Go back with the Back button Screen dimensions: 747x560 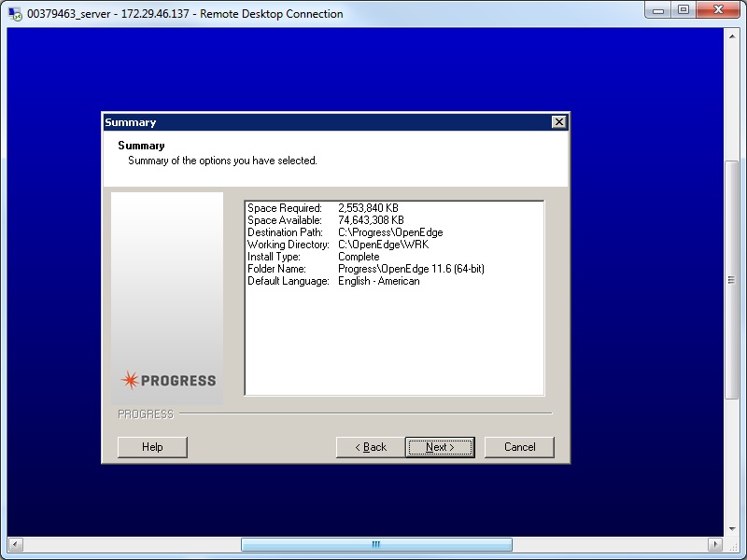tap(370, 447)
